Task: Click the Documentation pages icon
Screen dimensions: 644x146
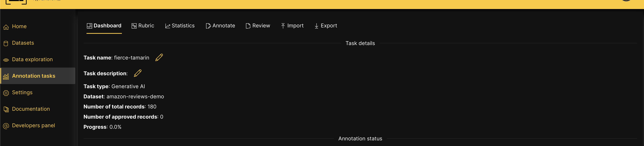Action: [x=6, y=109]
